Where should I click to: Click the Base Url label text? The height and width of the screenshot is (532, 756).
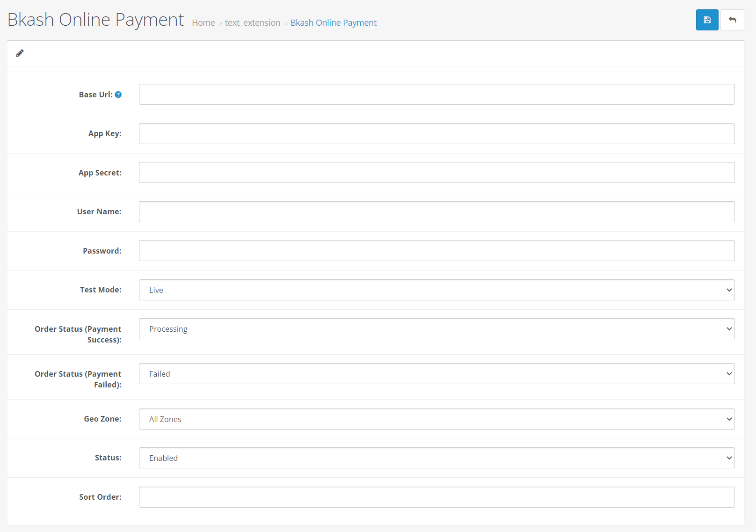point(95,95)
